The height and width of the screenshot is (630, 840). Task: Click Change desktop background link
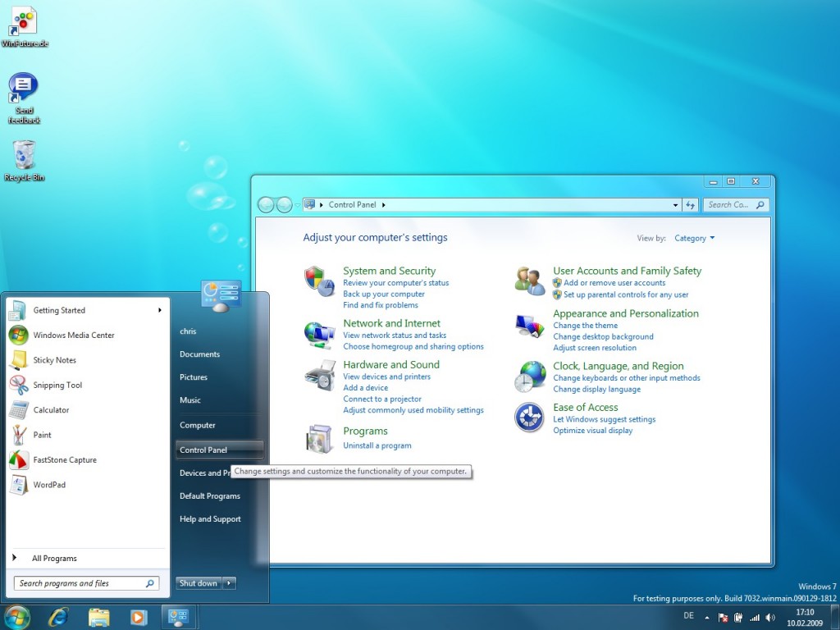pyautogui.click(x=603, y=337)
